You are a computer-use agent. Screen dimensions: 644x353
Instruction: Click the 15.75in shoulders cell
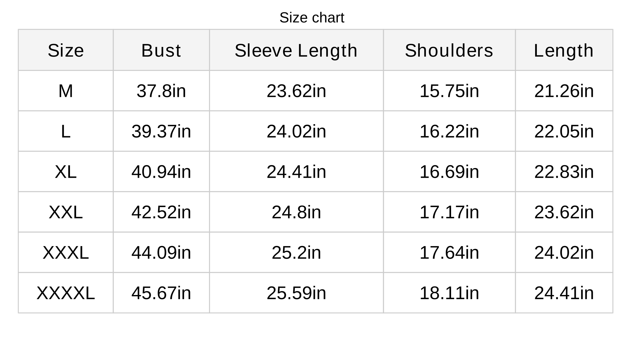point(449,91)
